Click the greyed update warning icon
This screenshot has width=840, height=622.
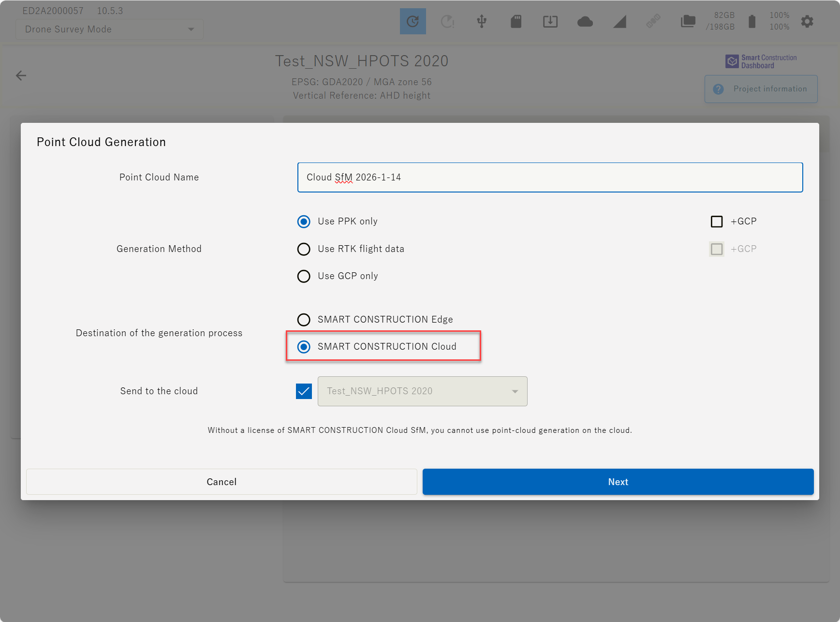pos(447,21)
